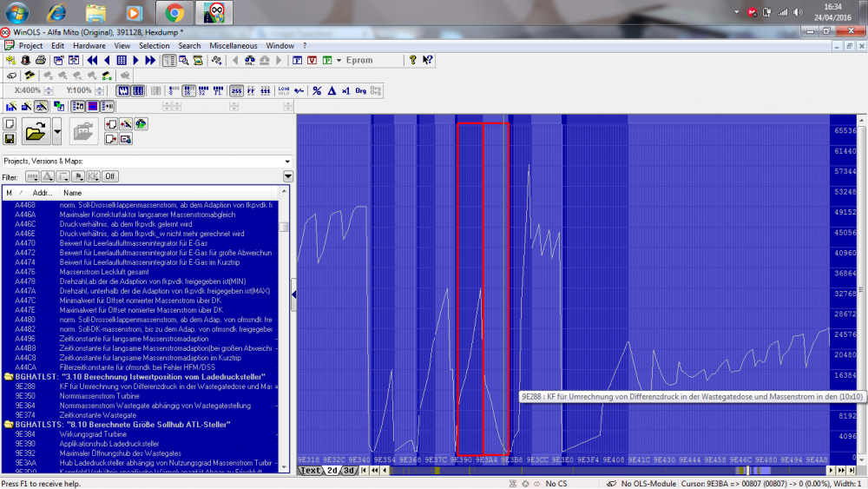Click the export file arrow icon

coord(111,139)
